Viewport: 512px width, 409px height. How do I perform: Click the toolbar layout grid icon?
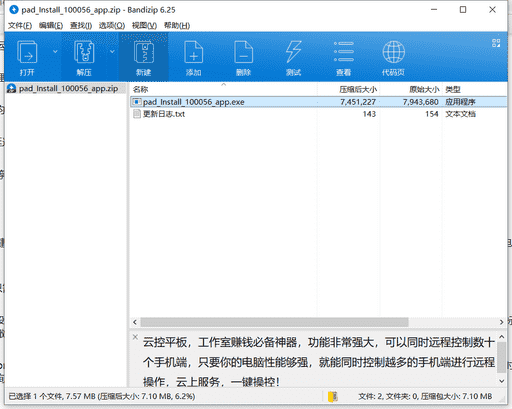[x=496, y=43]
